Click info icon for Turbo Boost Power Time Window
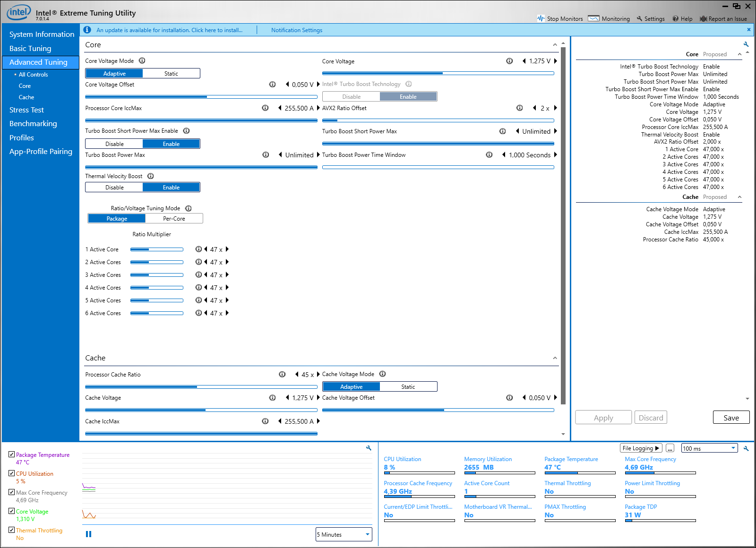Screen dimensions: 756x548 pos(490,154)
